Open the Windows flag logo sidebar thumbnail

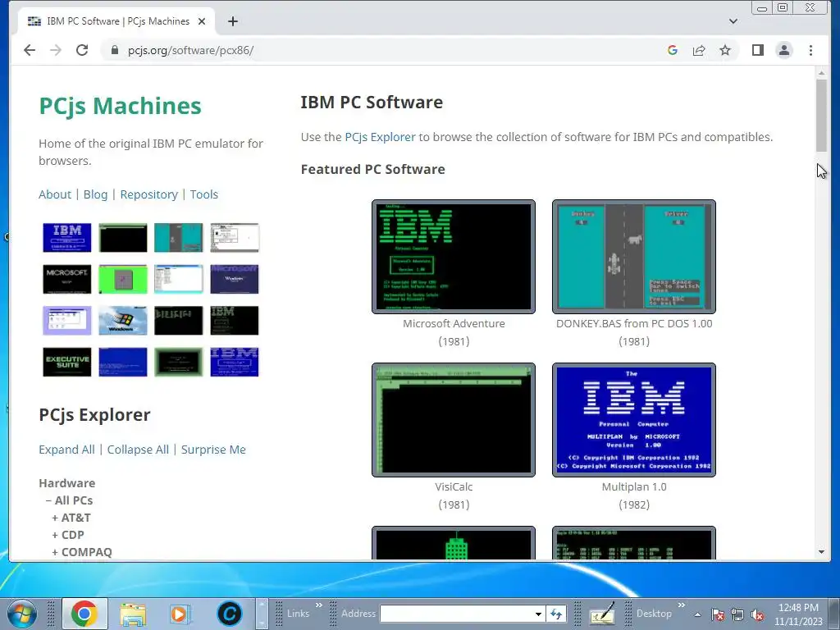pos(123,321)
